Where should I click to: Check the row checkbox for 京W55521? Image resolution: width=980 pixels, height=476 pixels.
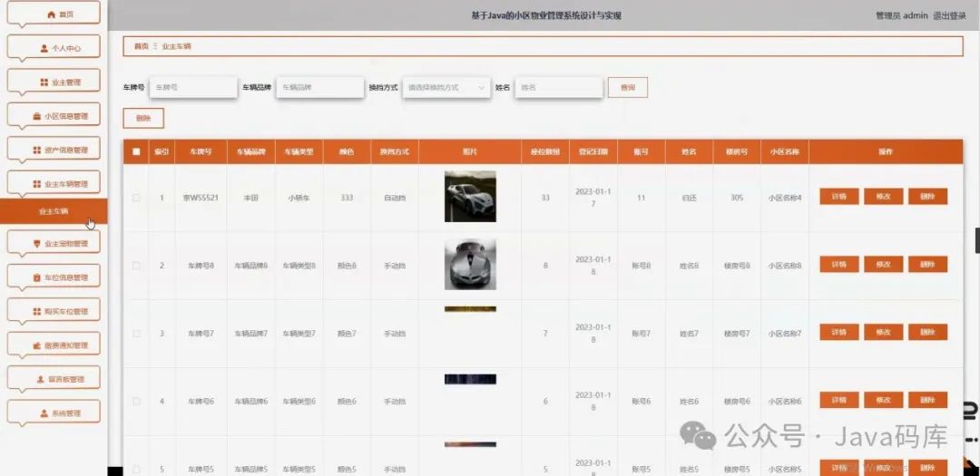point(136,198)
